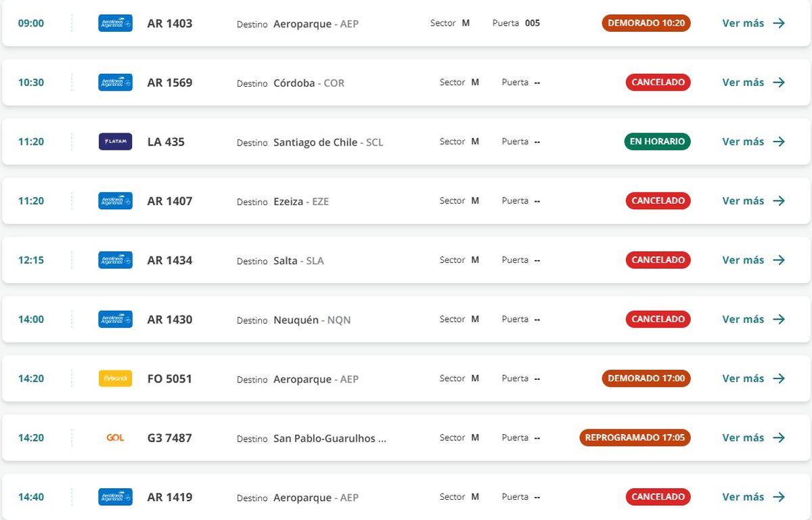The image size is (812, 520).
Task: Click the arrow icon on the AR 1434 row
Action: point(779,260)
